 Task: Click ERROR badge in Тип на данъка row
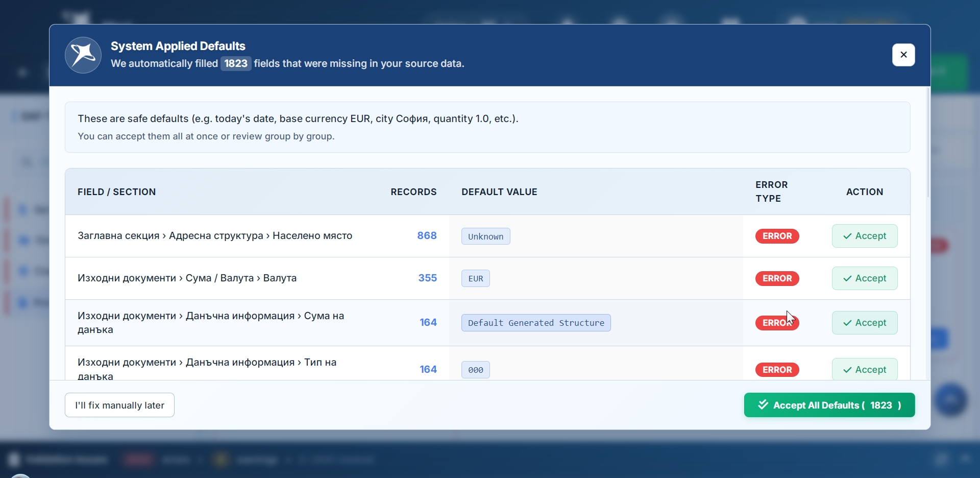pos(777,370)
